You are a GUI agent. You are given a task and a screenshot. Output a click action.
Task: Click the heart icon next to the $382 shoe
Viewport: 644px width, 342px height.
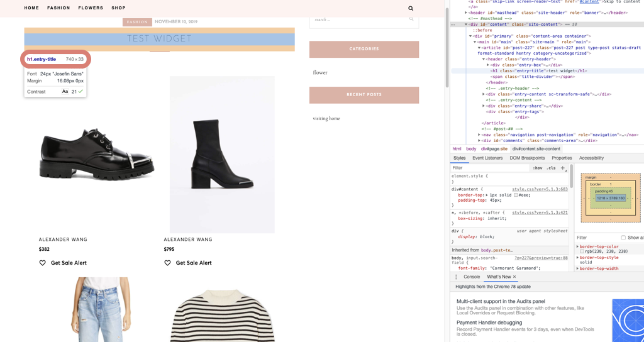click(43, 263)
